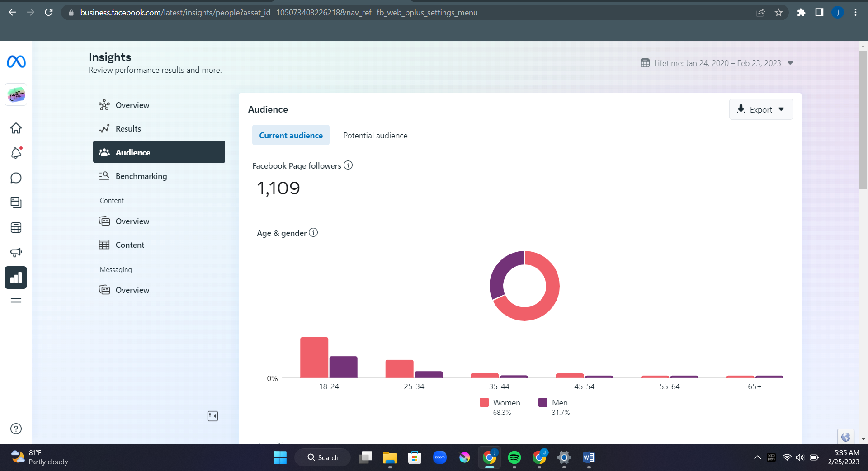
Task: Open Overview under Content section
Action: 159,221
